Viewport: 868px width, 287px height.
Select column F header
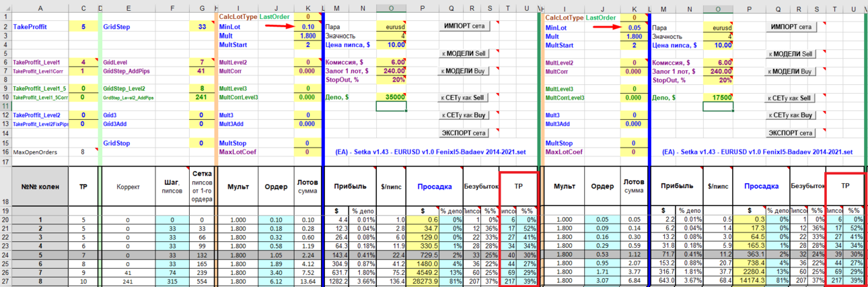coord(173,7)
